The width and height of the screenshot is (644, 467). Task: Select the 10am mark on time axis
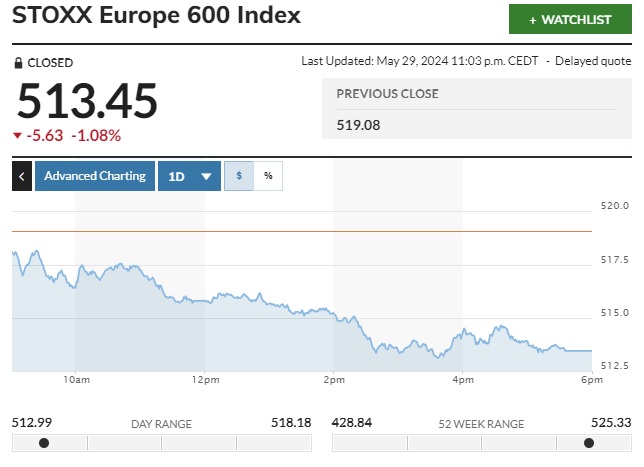coord(76,380)
